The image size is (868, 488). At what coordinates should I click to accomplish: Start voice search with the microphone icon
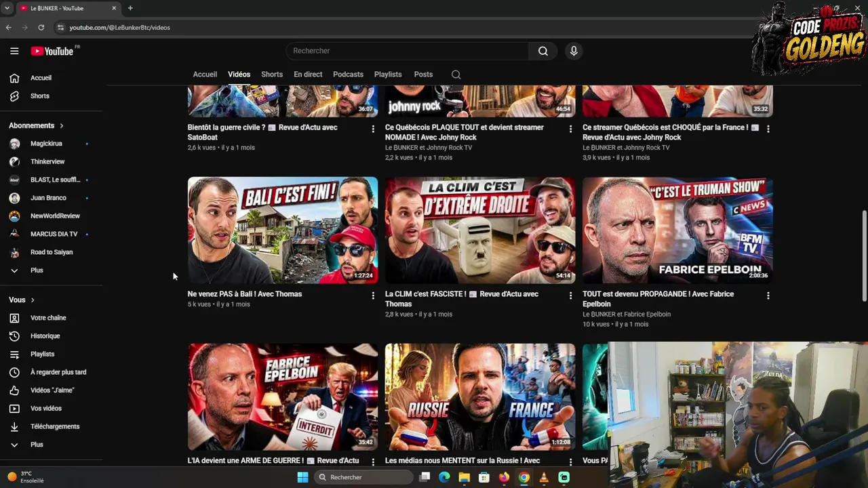point(574,51)
